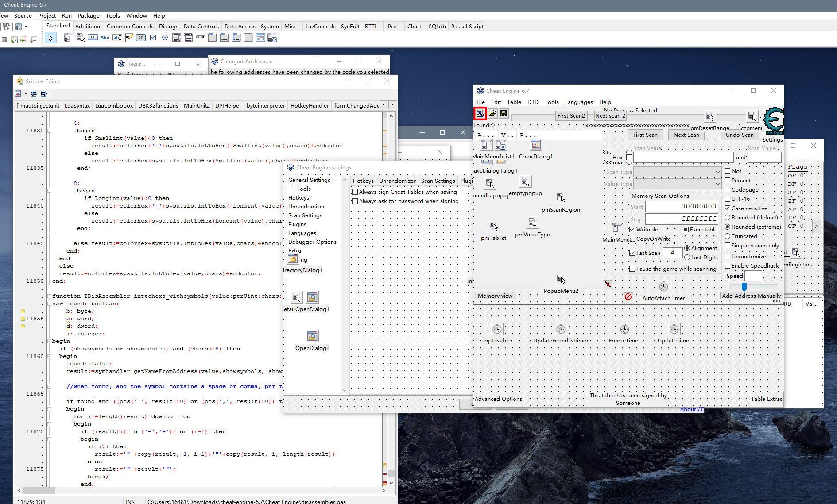837x504 pixels.
Task: Select the FreezeTimer component icon
Action: click(624, 329)
